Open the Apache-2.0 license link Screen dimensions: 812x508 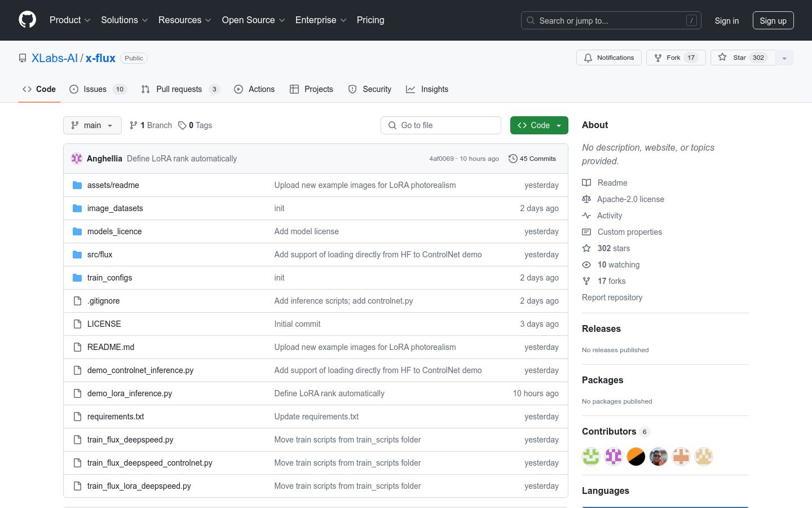coord(623,199)
